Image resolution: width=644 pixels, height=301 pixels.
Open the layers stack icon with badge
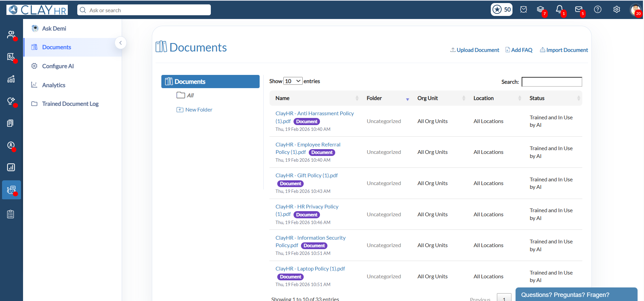540,9
